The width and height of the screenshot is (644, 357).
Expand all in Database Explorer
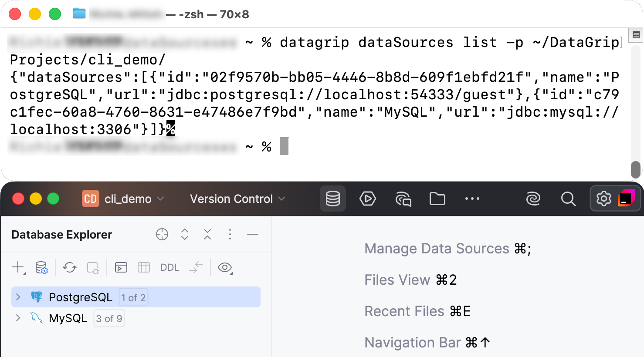click(x=185, y=235)
